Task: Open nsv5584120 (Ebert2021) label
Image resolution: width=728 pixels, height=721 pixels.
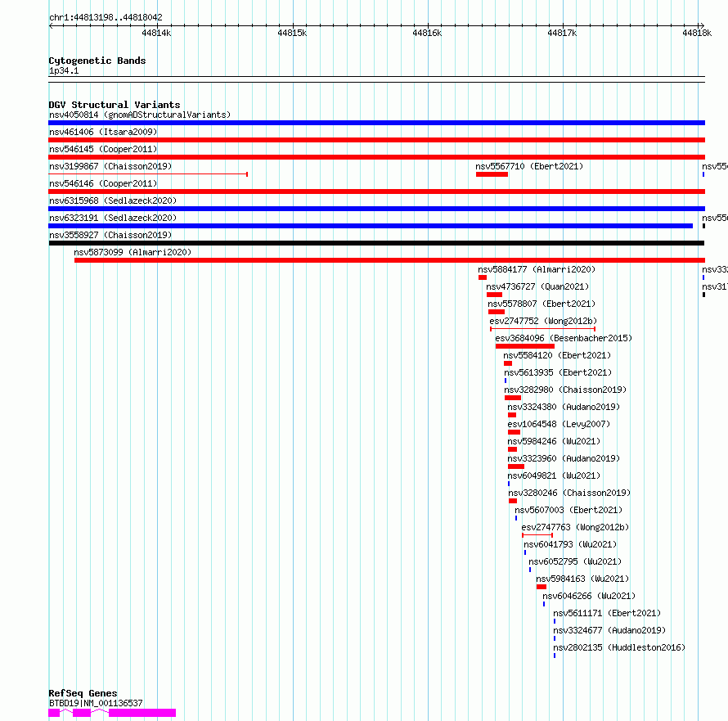Action: pyautogui.click(x=557, y=355)
